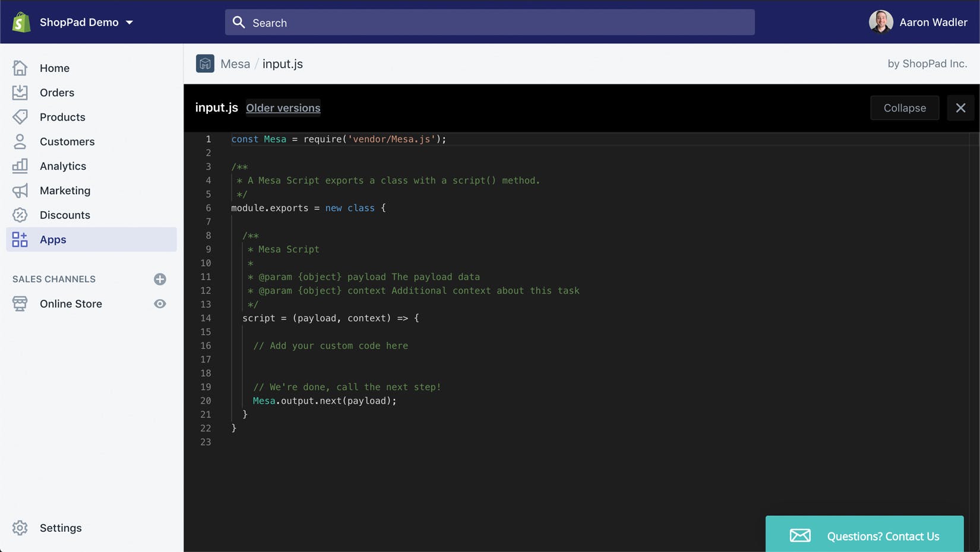The width and height of the screenshot is (980, 552).
Task: Click the Home house icon
Action: point(20,68)
